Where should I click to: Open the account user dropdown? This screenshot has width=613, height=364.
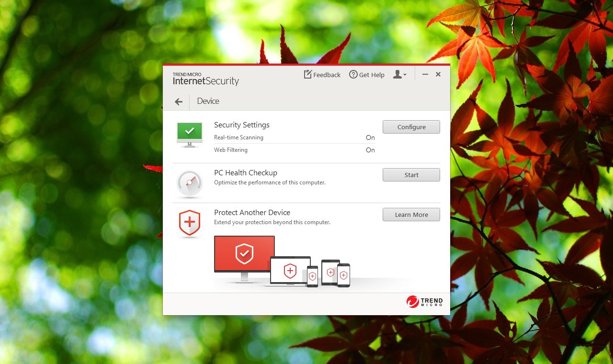pos(400,75)
